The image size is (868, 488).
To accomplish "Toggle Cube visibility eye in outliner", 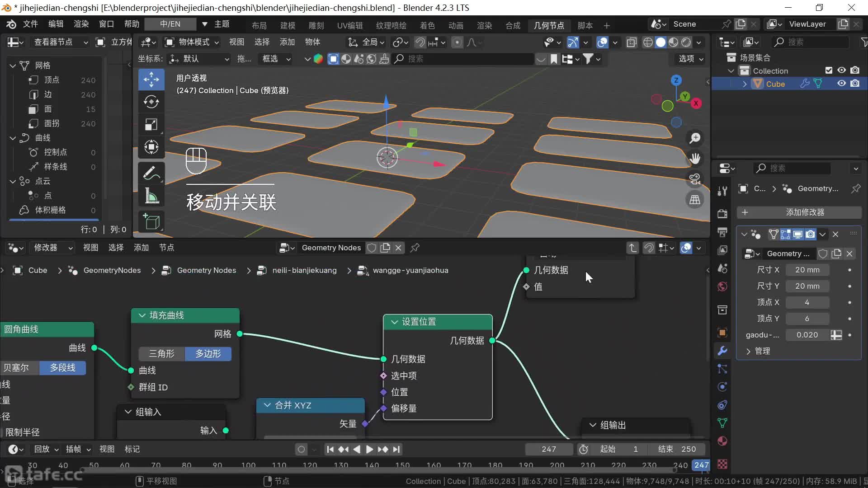I will click(841, 84).
